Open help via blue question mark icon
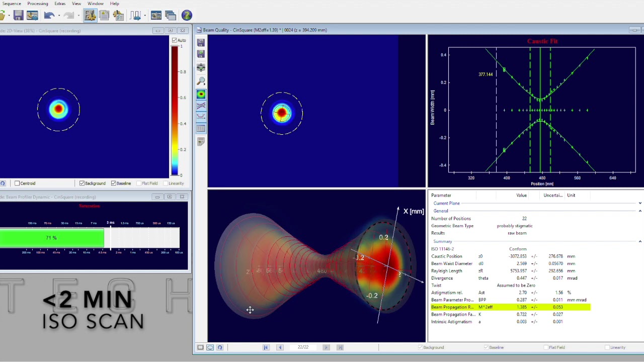The width and height of the screenshot is (644, 362). tap(187, 16)
